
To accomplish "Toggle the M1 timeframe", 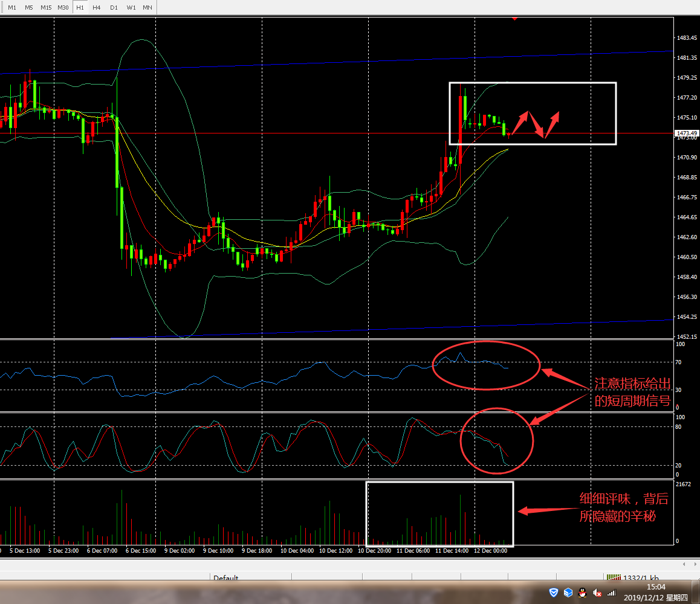I will click(12, 8).
